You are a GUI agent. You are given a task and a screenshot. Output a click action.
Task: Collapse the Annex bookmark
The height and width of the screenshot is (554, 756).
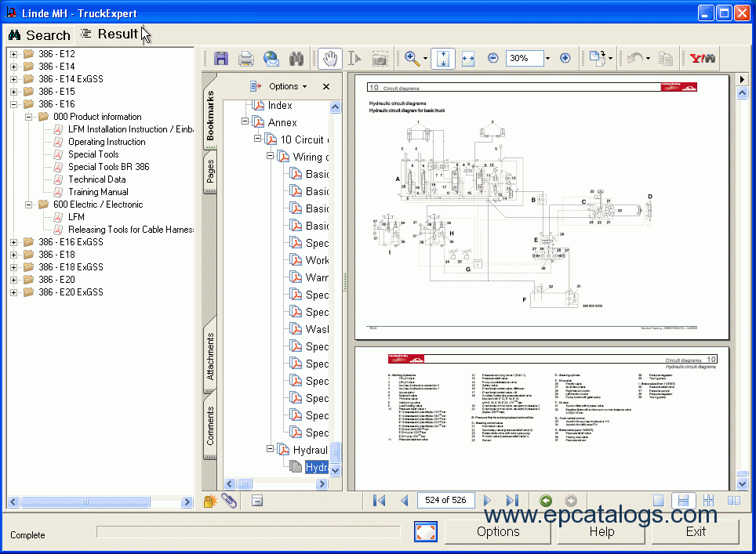(245, 121)
